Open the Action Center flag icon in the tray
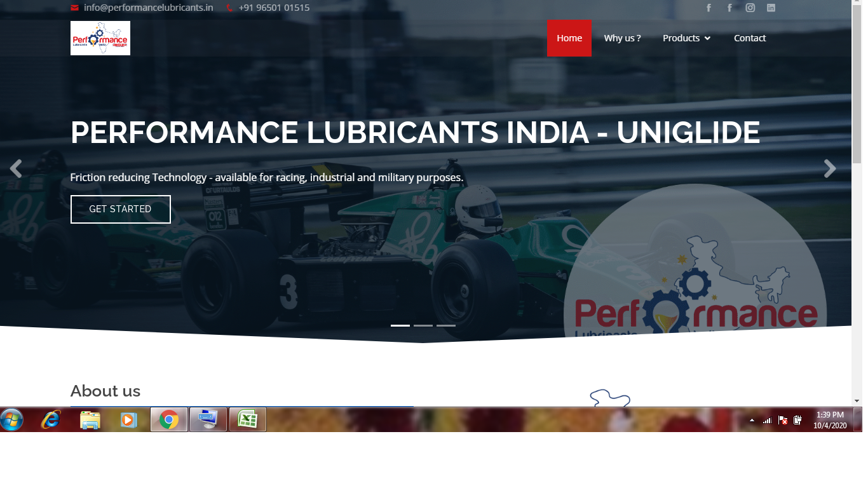 [783, 420]
